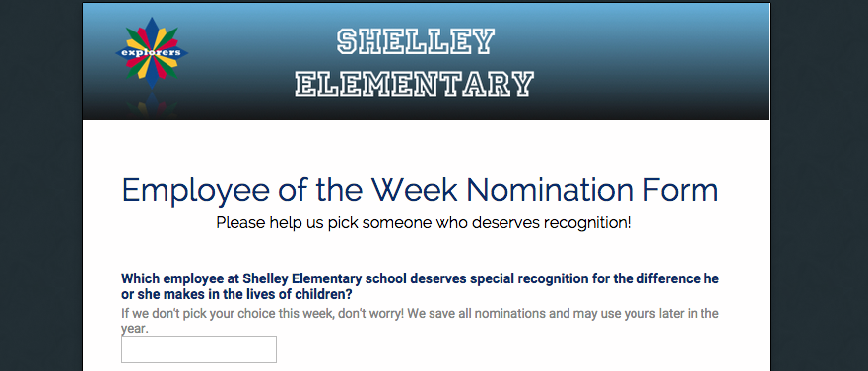Screen dimensions: 868x371
Task: Click the dark page background right of form
Action: [x=820, y=186]
